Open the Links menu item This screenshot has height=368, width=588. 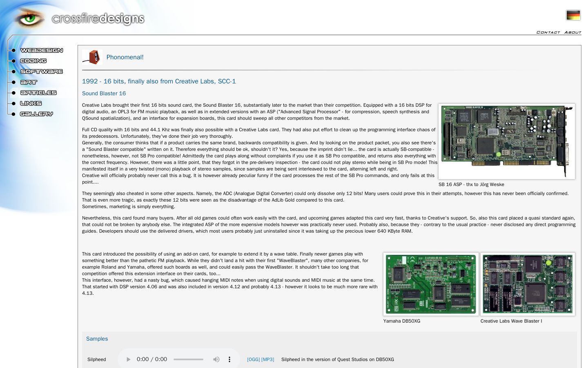[31, 103]
